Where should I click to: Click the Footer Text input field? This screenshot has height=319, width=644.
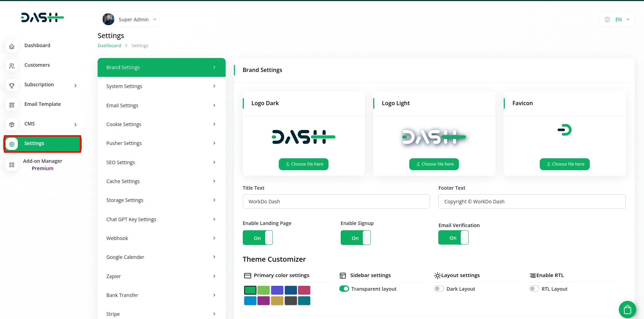point(532,202)
